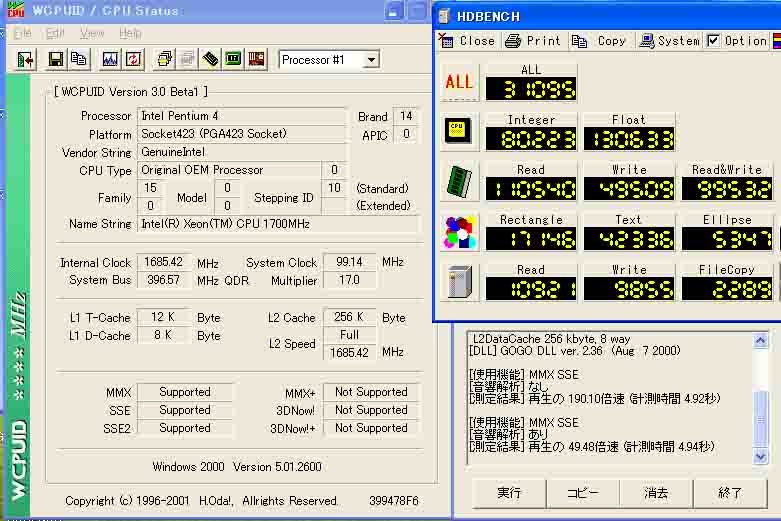Viewport: 781px width, 521px height.
Task: Click the 実行 button in the lower window
Action: 509,493
